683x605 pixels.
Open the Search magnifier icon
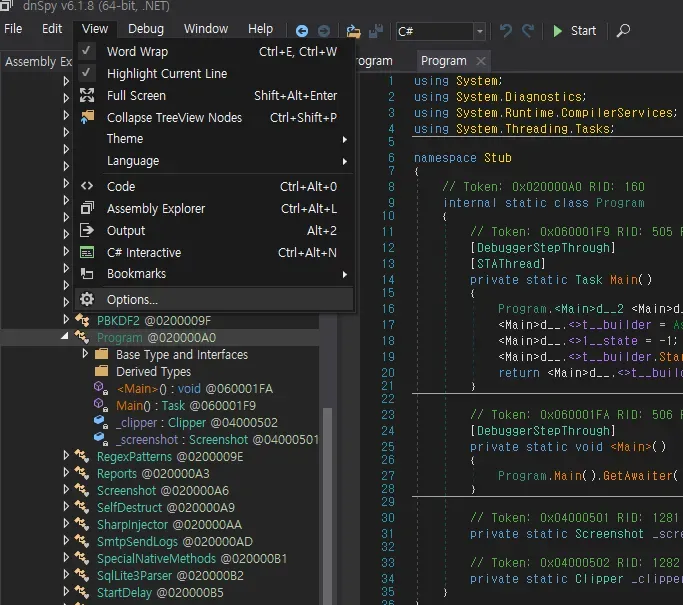point(623,31)
